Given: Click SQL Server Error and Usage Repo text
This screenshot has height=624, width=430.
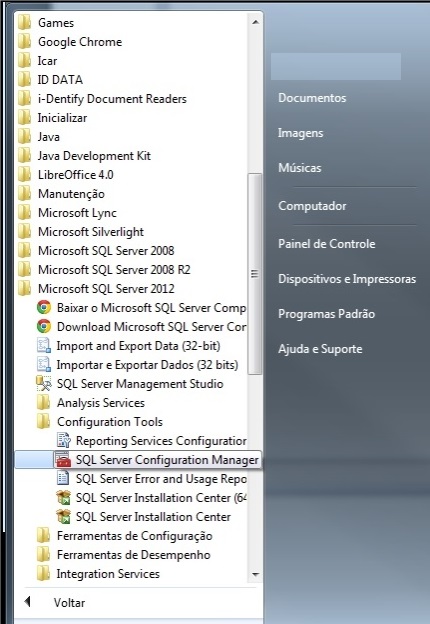Looking at the screenshot, I should coord(161,479).
